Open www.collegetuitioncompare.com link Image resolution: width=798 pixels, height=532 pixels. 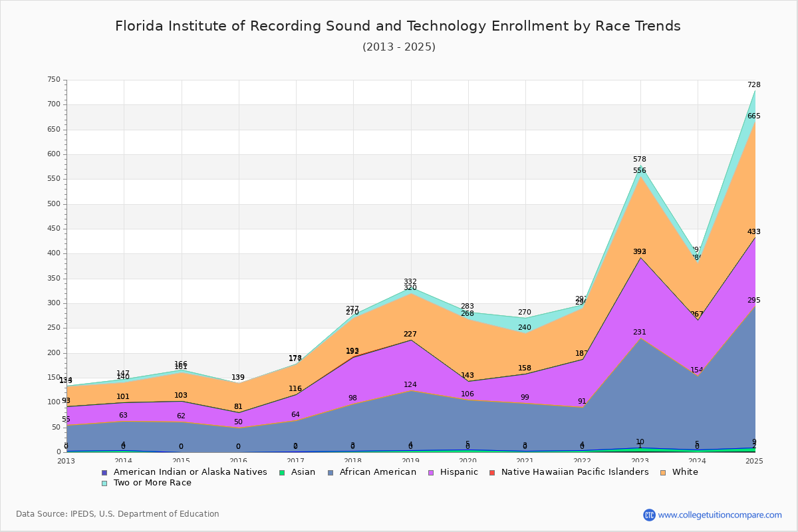click(x=720, y=515)
